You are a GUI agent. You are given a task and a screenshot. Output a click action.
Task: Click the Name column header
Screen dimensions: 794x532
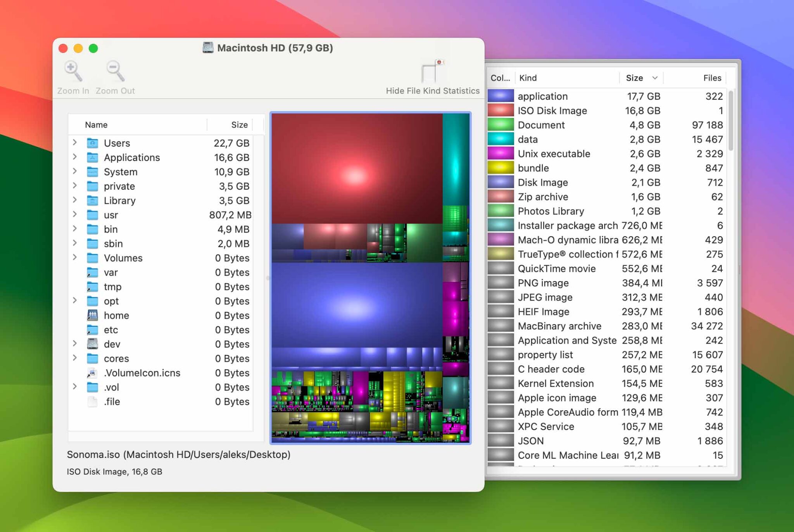pyautogui.click(x=96, y=124)
